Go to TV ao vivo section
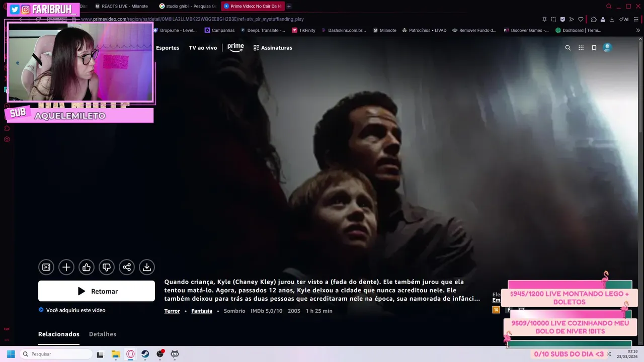The width and height of the screenshot is (644, 362). 203,48
